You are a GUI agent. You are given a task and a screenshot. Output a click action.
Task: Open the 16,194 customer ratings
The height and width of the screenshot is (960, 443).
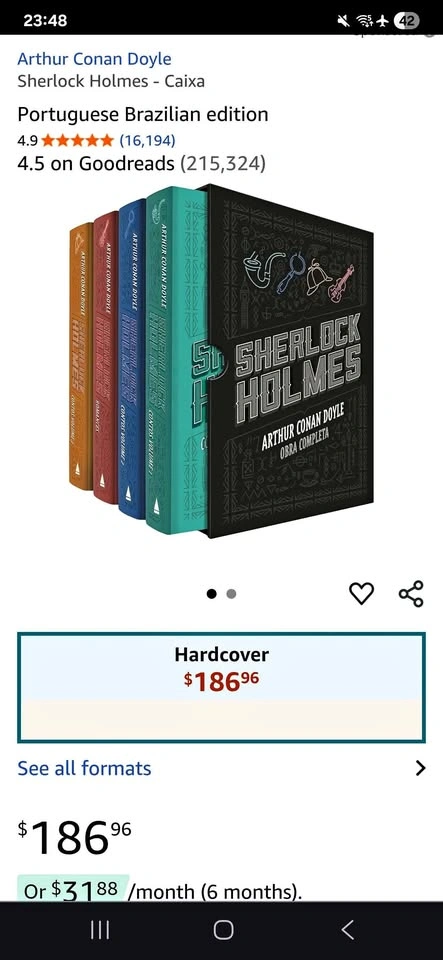point(147,140)
